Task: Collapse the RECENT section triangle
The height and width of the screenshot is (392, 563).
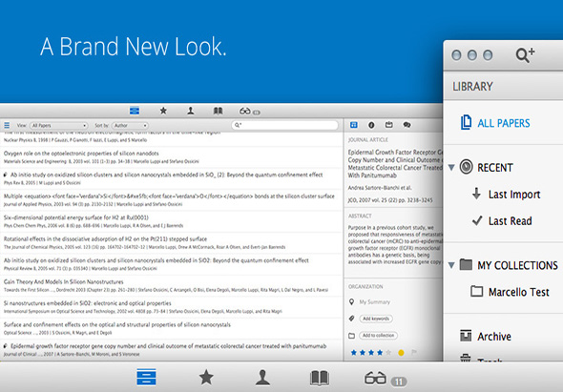Action: 451,167
